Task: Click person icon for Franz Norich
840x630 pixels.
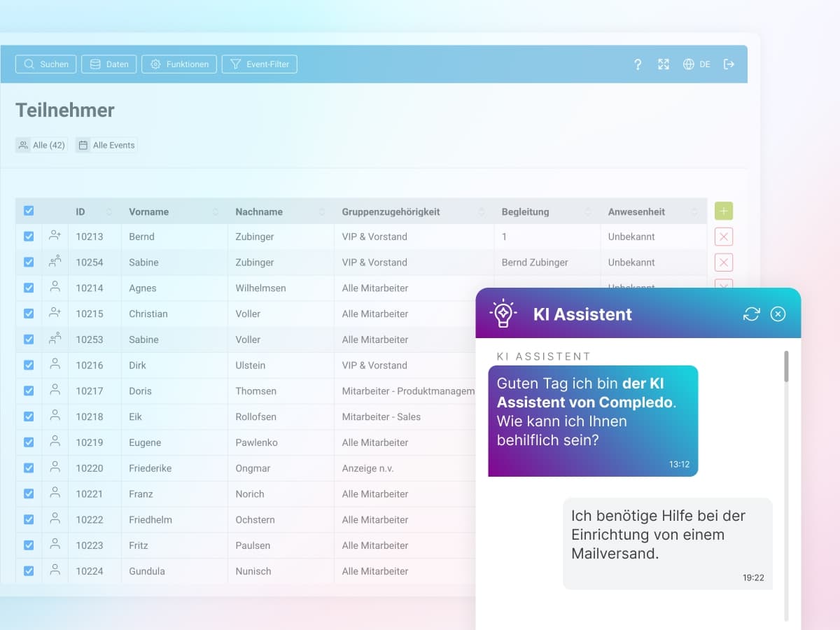Action: coord(55,493)
